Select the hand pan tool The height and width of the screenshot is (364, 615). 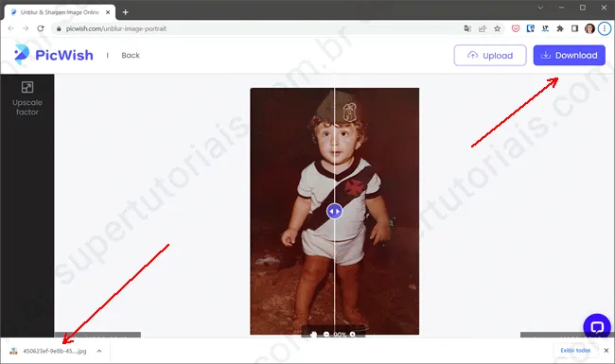[x=313, y=335]
